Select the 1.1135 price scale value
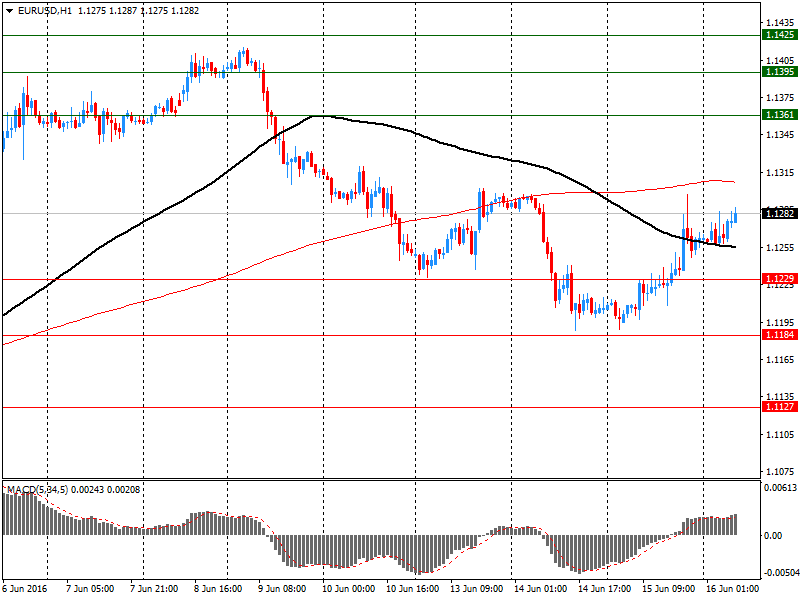Screen dimensions: 800x600 point(780,396)
